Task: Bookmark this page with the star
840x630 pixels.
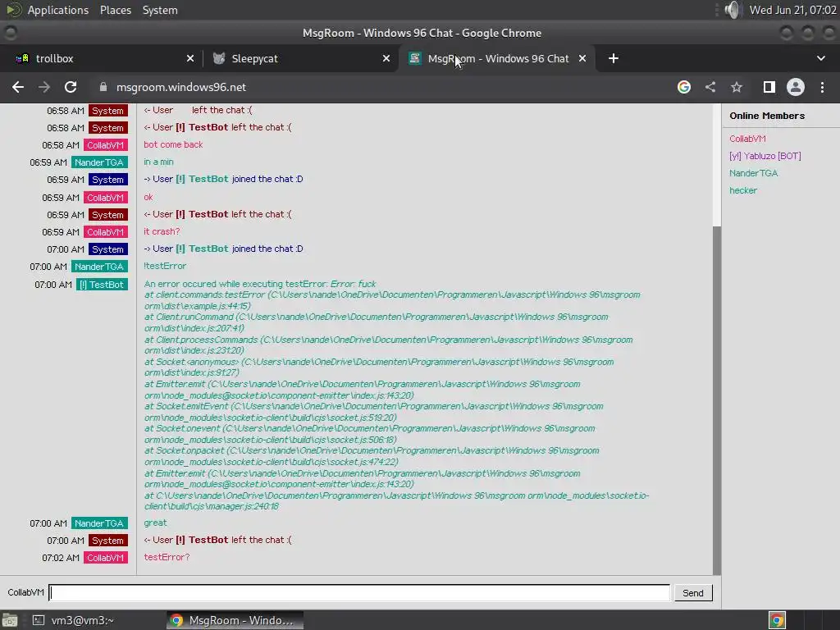Action: (x=737, y=87)
